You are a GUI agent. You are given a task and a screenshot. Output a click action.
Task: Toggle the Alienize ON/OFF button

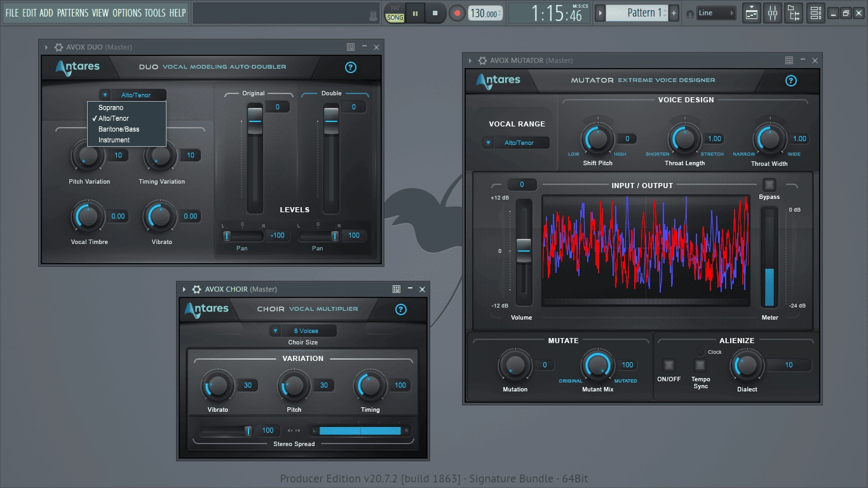coord(669,365)
